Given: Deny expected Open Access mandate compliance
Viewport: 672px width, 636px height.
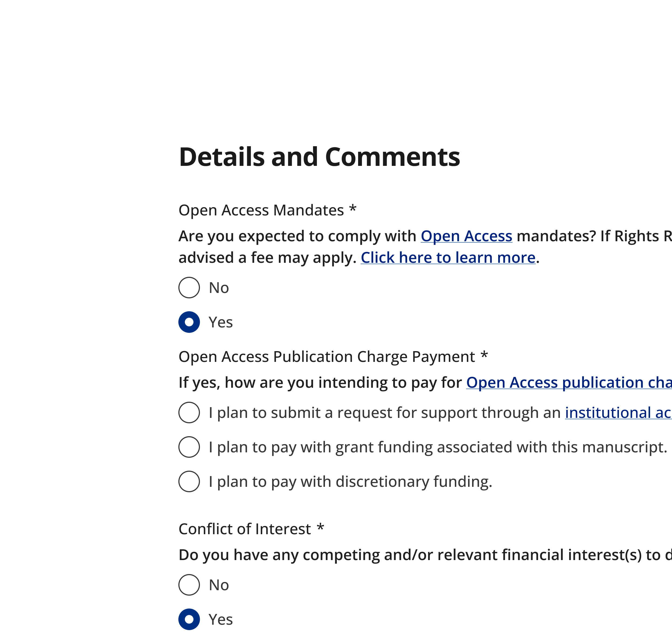Looking at the screenshot, I should click(189, 288).
